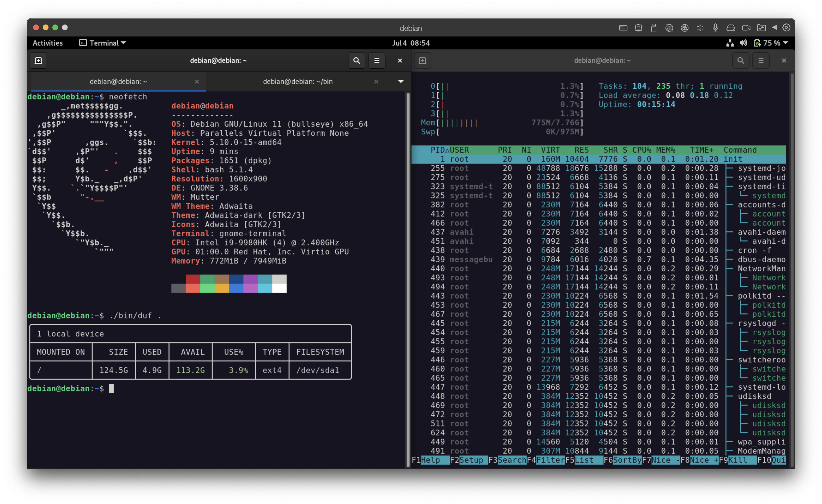Click the CPU chip icon in Parallels title bar
The image size is (822, 504).
[638, 28]
